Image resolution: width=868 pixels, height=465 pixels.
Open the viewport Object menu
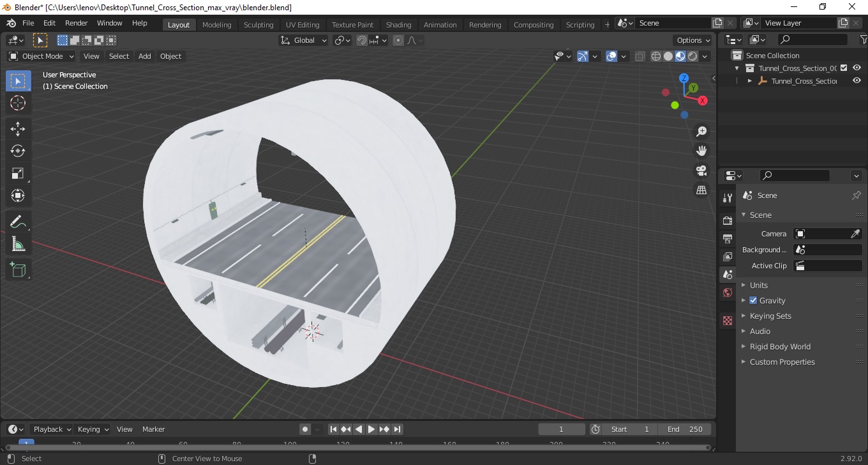[x=170, y=56]
